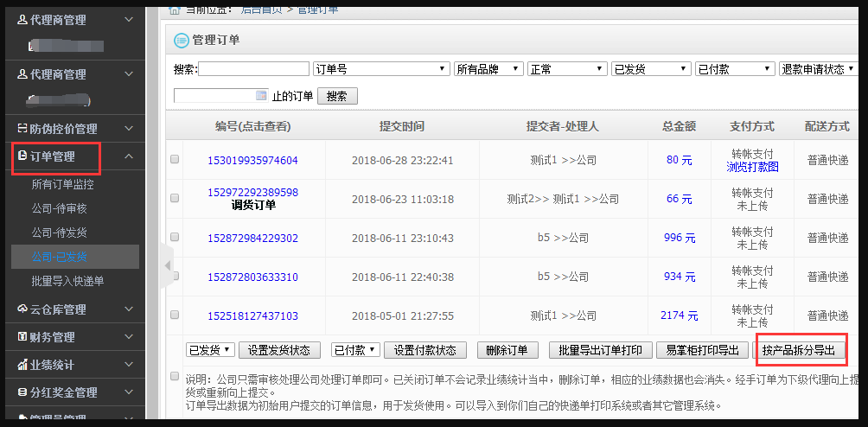Click the 业绩统计 chart icon
868x427 pixels.
click(x=22, y=365)
